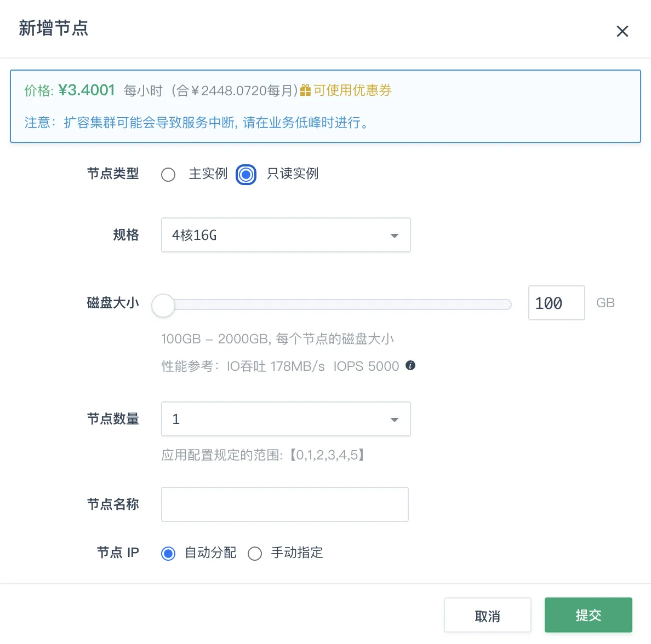Choose 手动指定 for node IP
This screenshot has height=644, width=651.
pyautogui.click(x=254, y=554)
